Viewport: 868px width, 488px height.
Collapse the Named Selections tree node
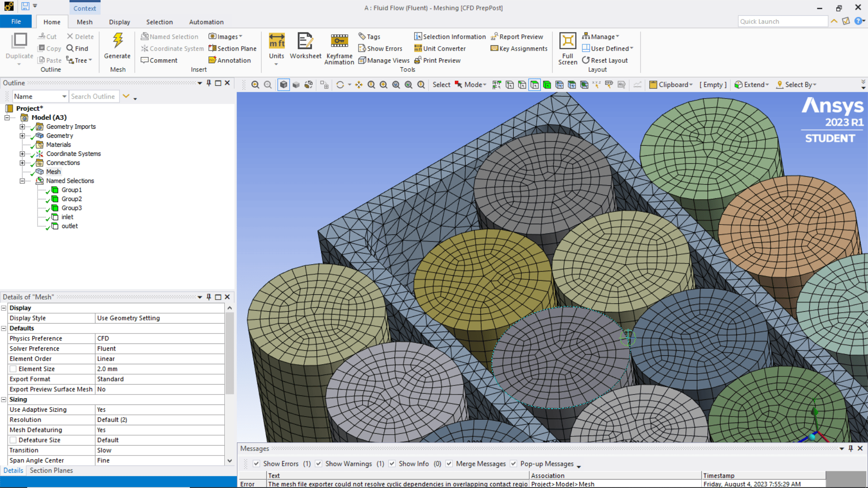22,181
